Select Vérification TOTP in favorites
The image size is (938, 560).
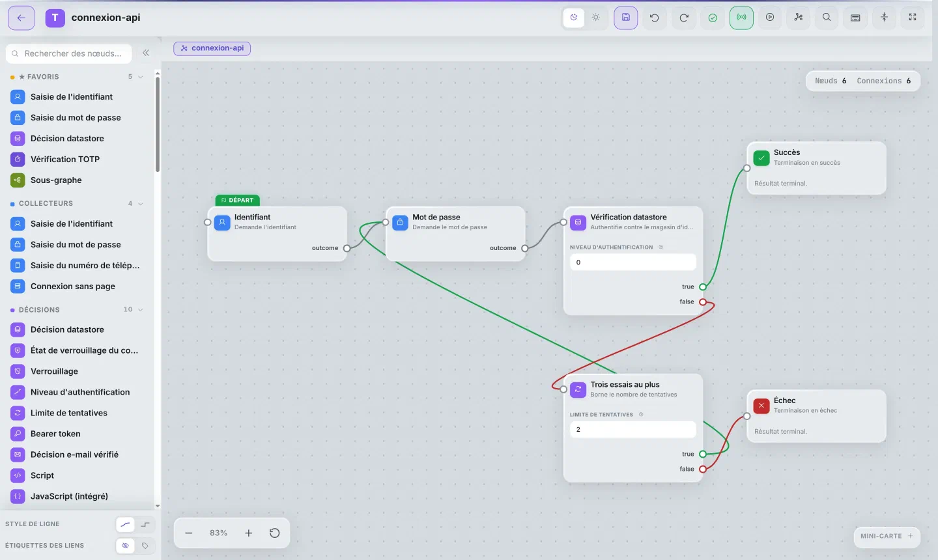[x=77, y=160]
